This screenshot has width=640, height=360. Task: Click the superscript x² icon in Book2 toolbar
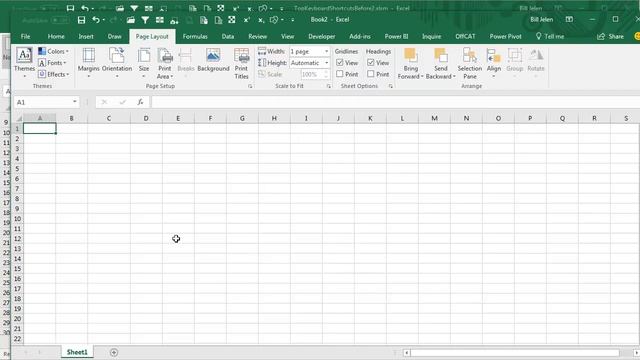tap(247, 20)
